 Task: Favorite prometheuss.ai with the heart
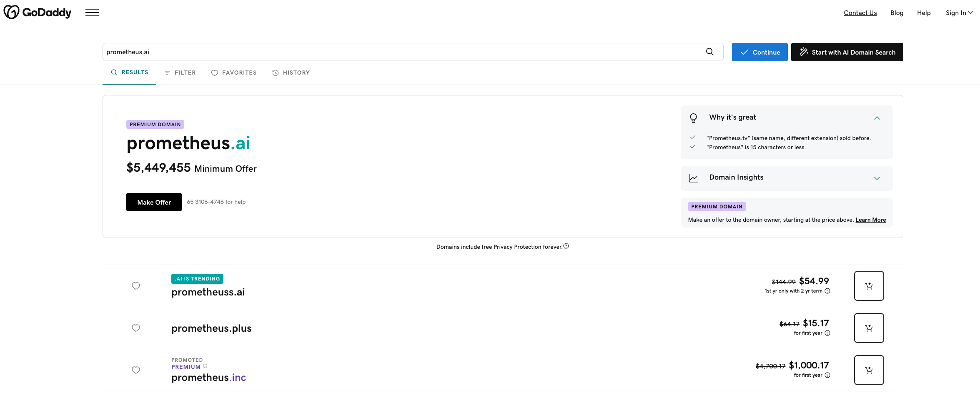pyautogui.click(x=136, y=286)
